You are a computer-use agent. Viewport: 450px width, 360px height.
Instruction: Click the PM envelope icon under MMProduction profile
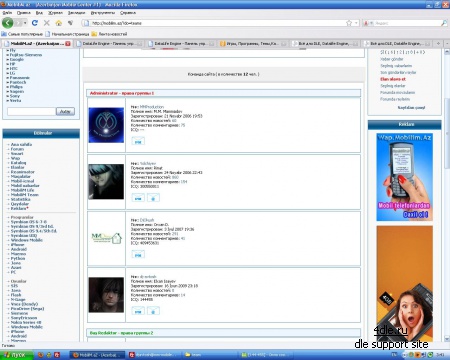[x=138, y=141]
